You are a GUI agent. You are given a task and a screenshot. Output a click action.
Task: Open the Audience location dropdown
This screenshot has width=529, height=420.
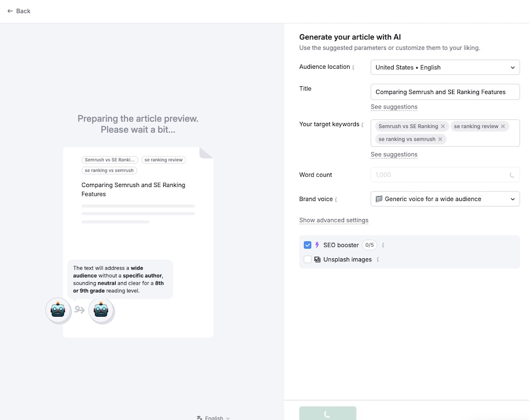pos(445,68)
